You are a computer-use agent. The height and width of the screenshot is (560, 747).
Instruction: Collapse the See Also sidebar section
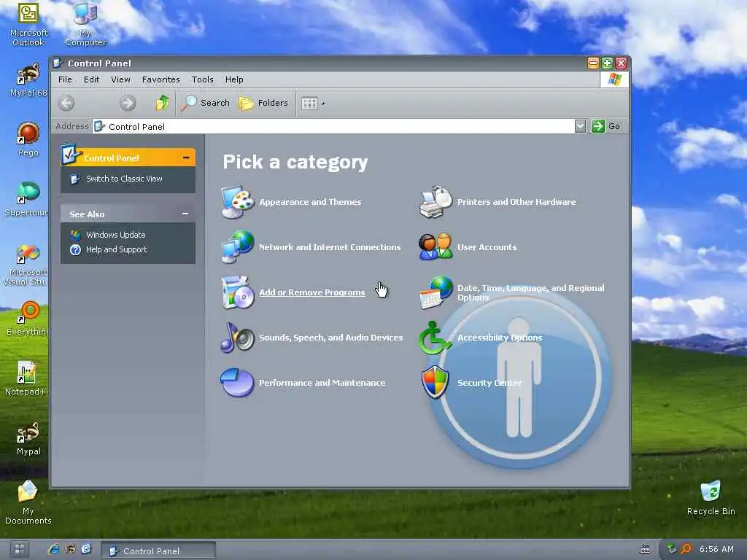[x=185, y=214]
